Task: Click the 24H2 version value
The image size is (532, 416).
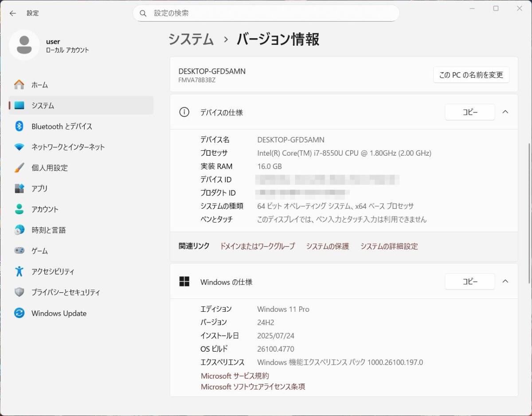Action: 266,322
